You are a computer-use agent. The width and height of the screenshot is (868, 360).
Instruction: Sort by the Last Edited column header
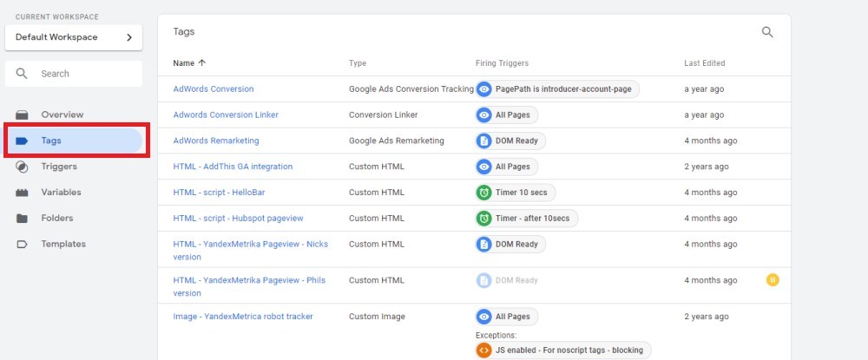click(x=704, y=63)
